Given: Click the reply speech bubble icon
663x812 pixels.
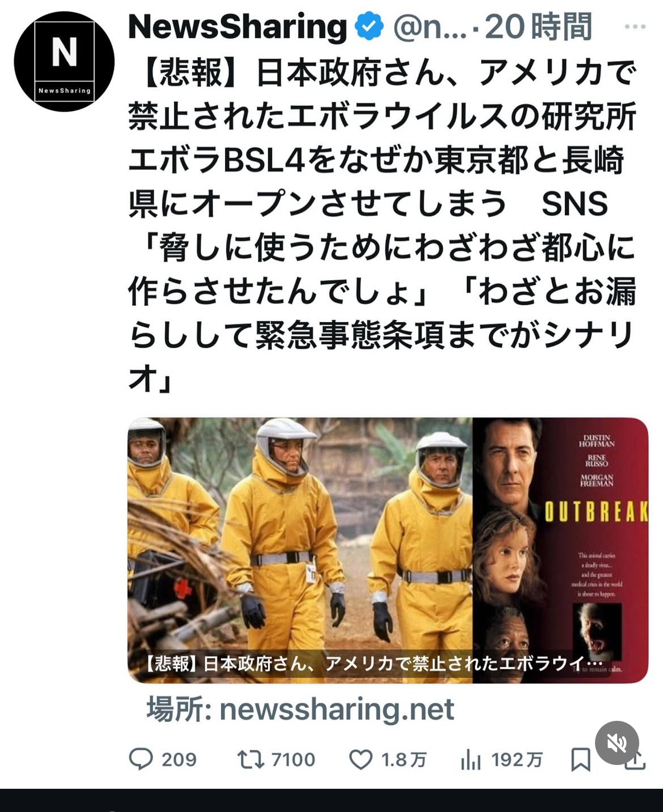Looking at the screenshot, I should (x=141, y=759).
